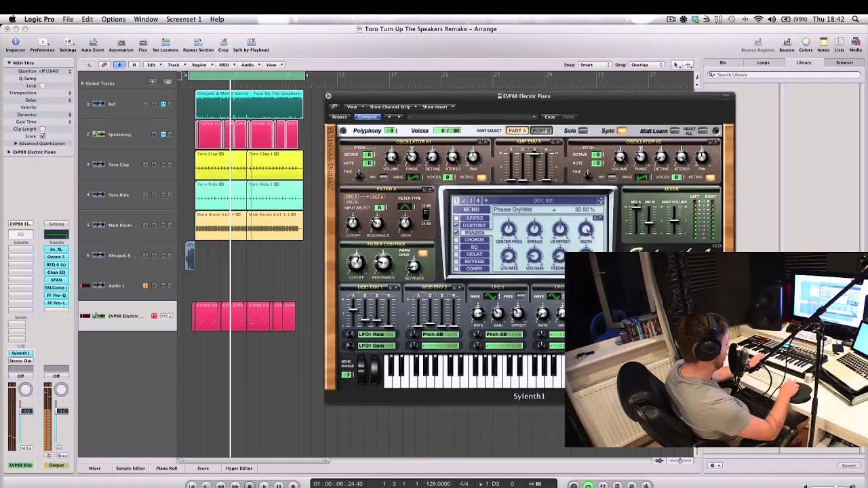Click the link icon in the EVP88 plugin header
The image size is (868, 488).
[334, 106]
